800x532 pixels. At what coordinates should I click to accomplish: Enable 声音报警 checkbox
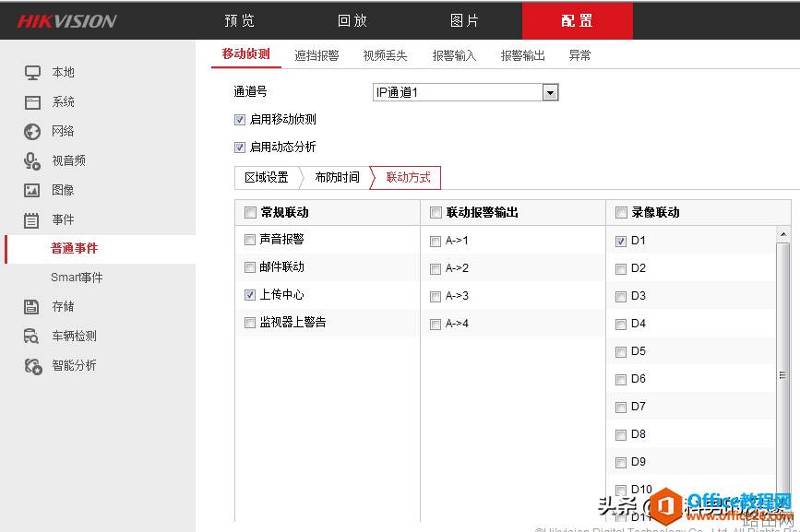[250, 240]
